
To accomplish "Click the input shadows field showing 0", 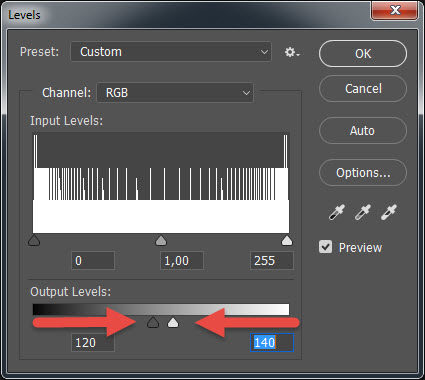I will coord(93,260).
